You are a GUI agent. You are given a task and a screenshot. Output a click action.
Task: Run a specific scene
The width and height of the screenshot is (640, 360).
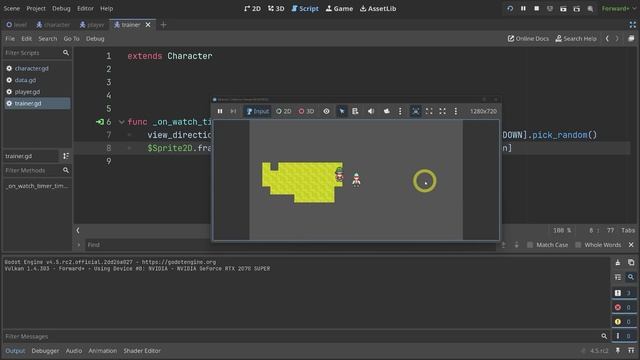(x=577, y=9)
